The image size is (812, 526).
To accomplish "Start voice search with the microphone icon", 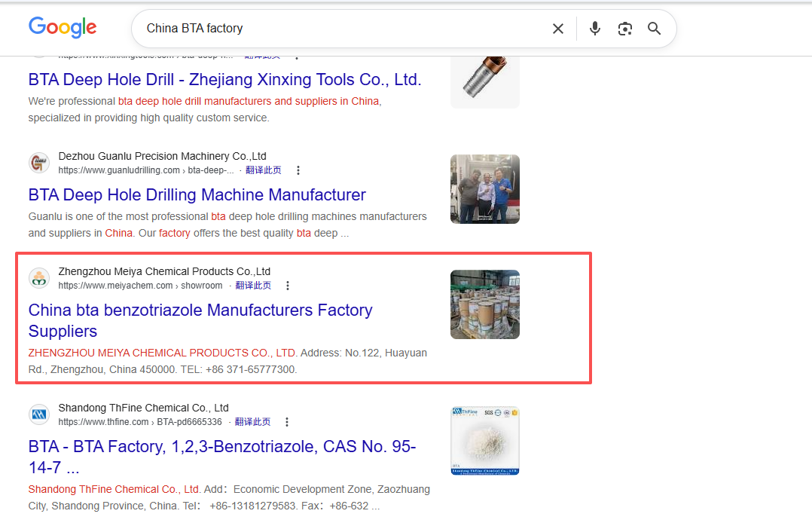I will 595,29.
